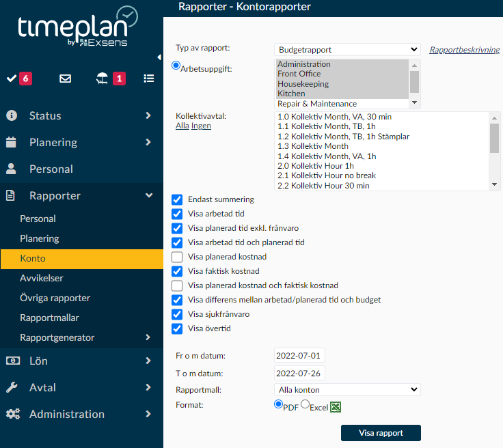Enable the Visa planerad kostnad checkbox
Screen dimensions: 503x448
(x=177, y=257)
